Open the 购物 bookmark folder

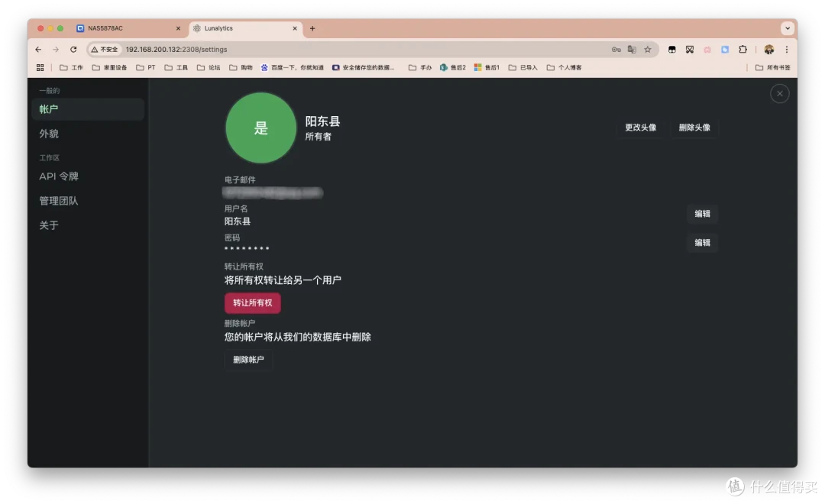coord(241,67)
